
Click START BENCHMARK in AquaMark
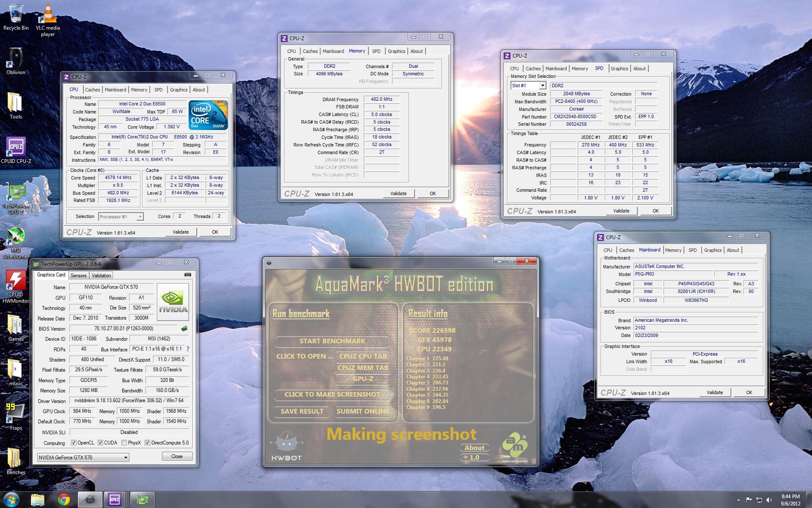click(x=332, y=341)
